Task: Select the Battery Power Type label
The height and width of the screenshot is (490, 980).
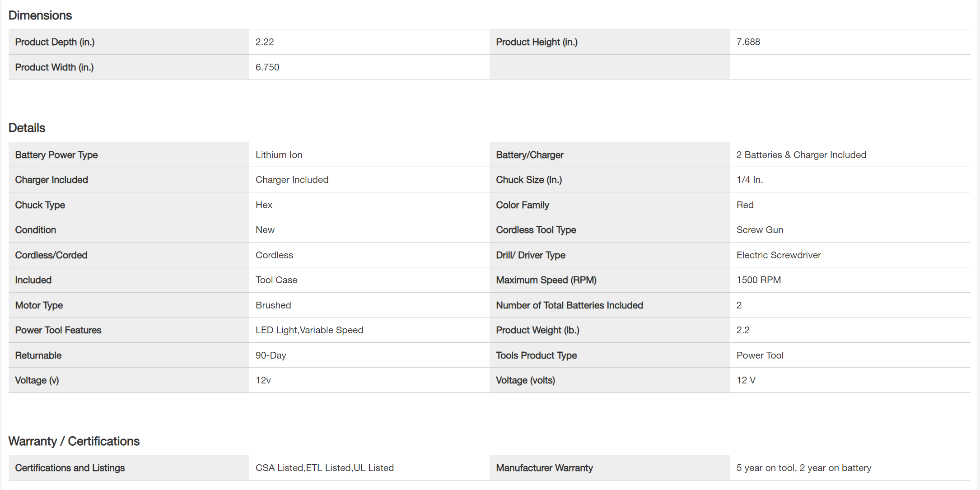Action: [x=56, y=155]
